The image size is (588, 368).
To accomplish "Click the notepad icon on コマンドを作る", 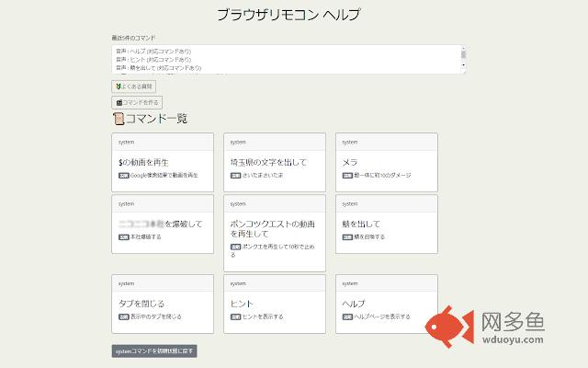I will coord(119,102).
